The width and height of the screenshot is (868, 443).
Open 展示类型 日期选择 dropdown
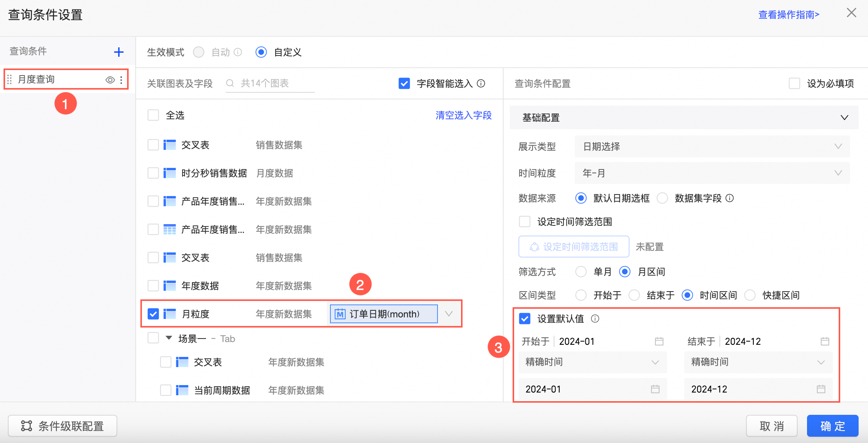coord(712,146)
